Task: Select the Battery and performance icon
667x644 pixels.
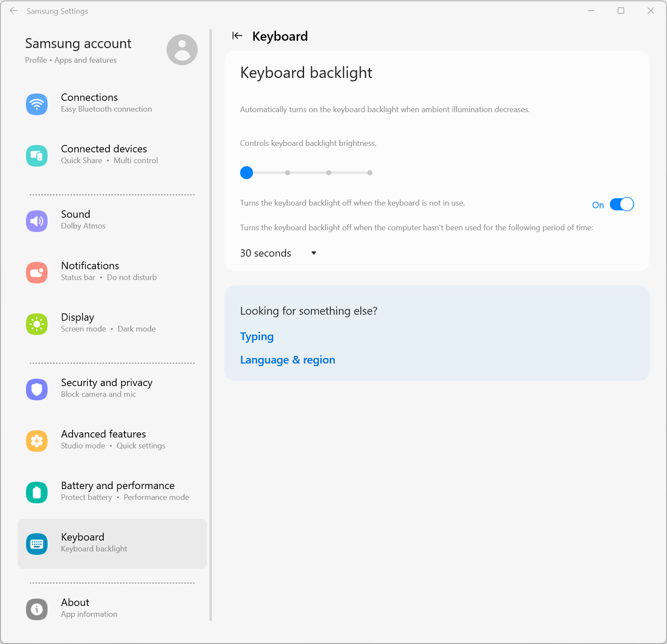Action: [37, 493]
